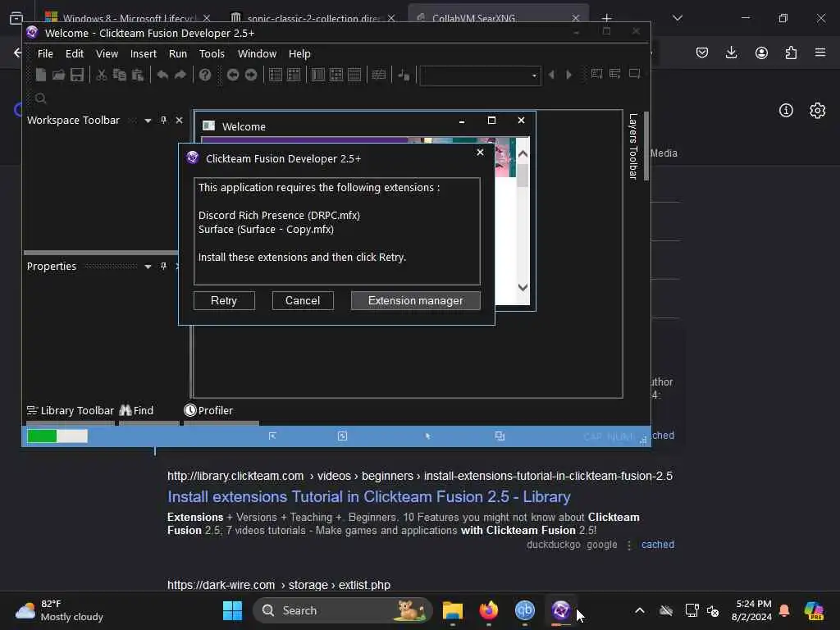The width and height of the screenshot is (840, 630).
Task: Open the File menu
Action: pos(45,53)
